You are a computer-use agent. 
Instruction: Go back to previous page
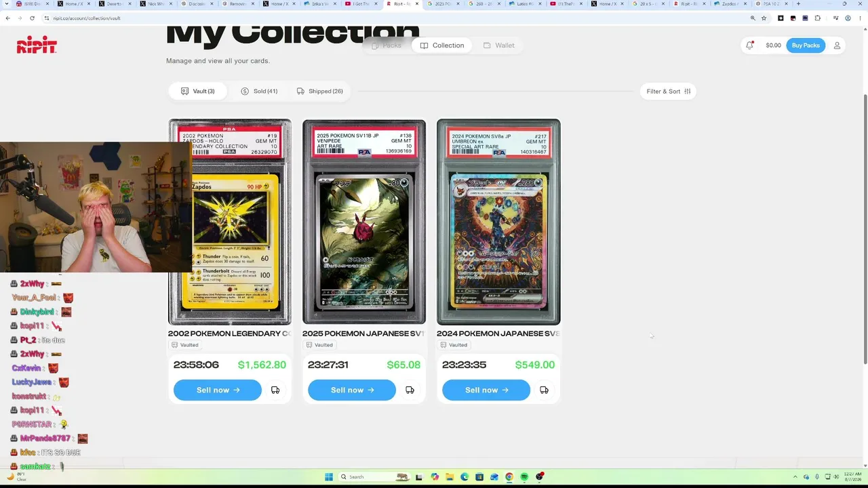[x=7, y=18]
